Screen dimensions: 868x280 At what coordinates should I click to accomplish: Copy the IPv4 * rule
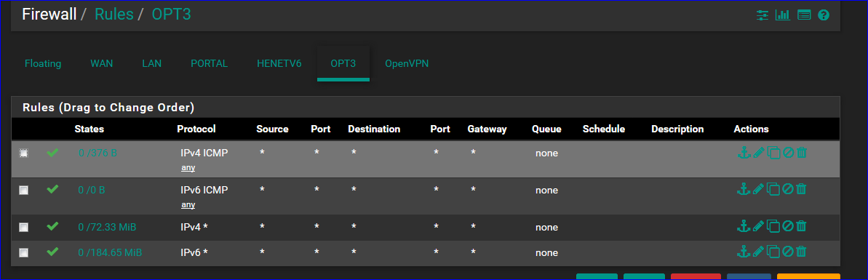pos(773,226)
